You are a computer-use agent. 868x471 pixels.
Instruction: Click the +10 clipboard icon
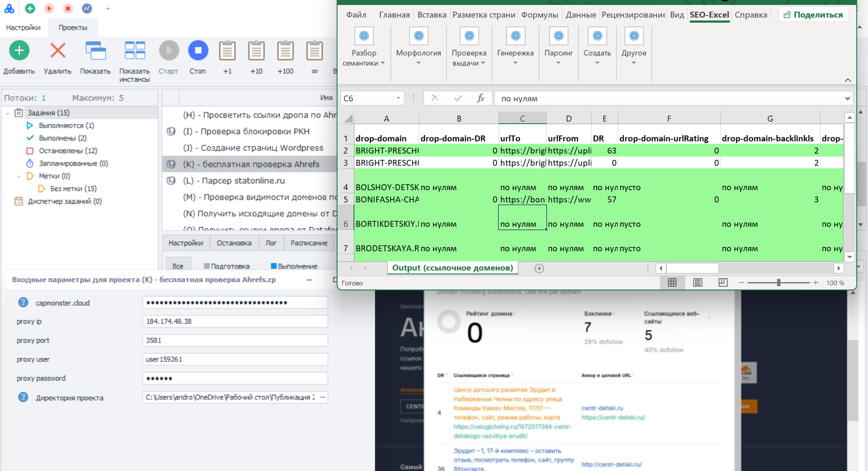257,50
